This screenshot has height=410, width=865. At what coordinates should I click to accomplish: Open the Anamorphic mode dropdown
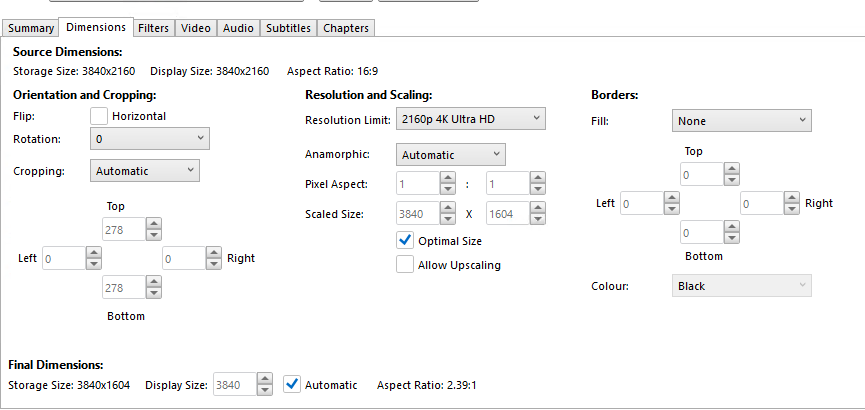451,155
